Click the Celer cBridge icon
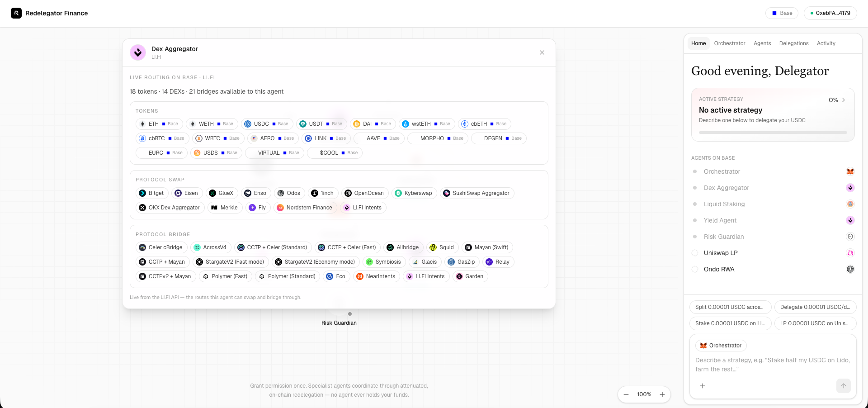 (142, 247)
